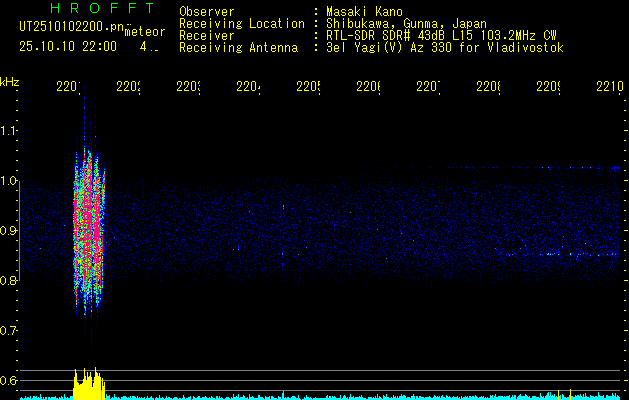Click the Receiver label
This screenshot has height=400, width=629.
[x=207, y=36]
